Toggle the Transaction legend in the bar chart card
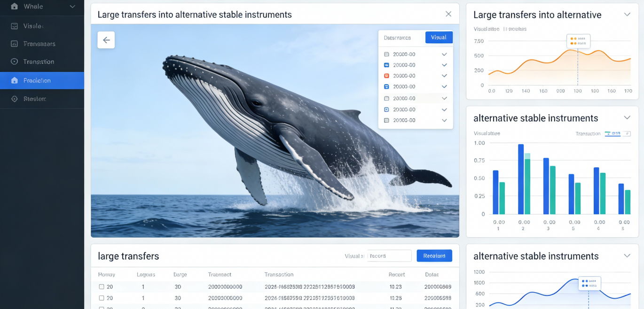The image size is (644, 309). coord(613,134)
